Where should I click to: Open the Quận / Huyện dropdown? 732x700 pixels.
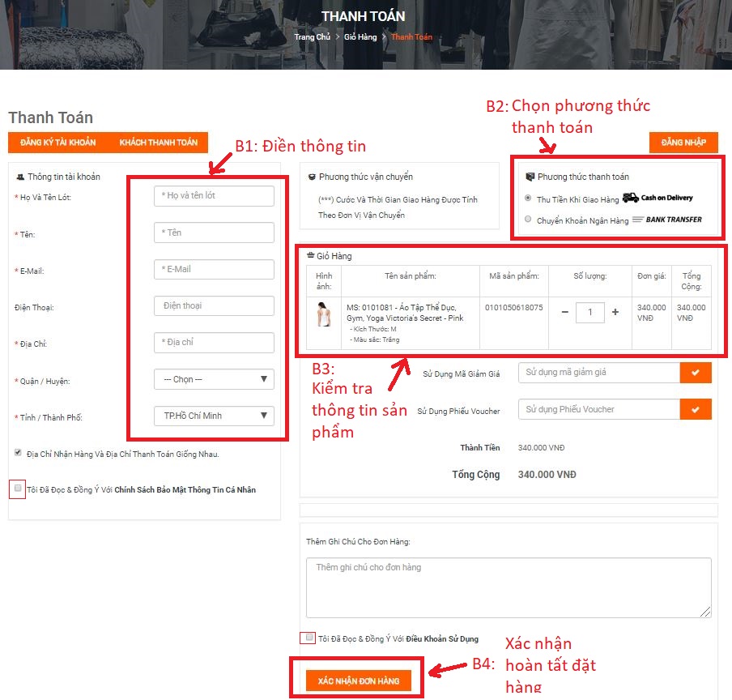pos(214,379)
